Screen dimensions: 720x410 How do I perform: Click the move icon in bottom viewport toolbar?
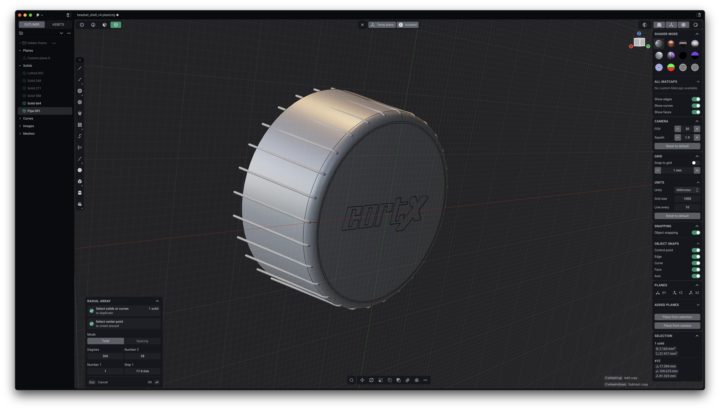[x=362, y=380]
